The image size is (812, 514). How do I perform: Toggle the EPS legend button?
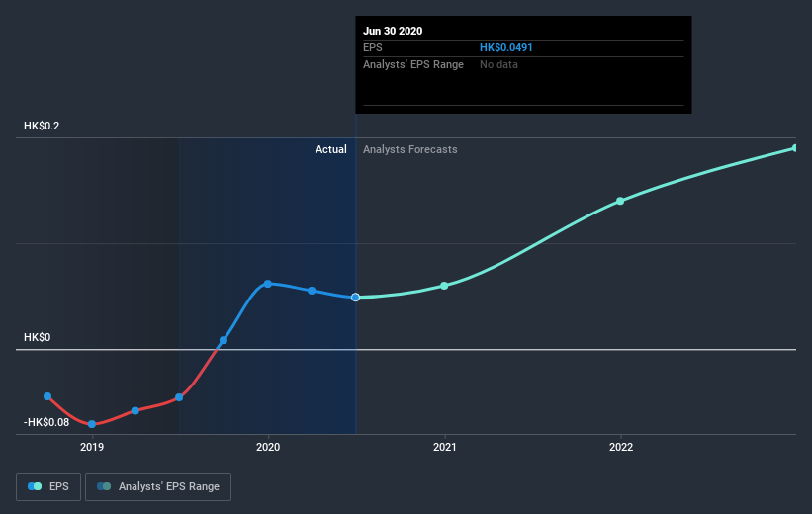(x=48, y=487)
